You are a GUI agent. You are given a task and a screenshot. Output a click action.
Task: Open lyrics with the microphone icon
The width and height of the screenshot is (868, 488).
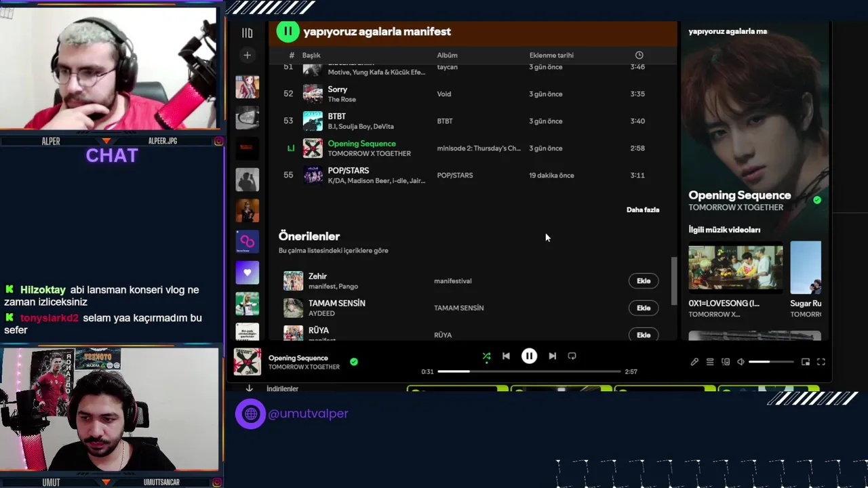click(x=694, y=362)
